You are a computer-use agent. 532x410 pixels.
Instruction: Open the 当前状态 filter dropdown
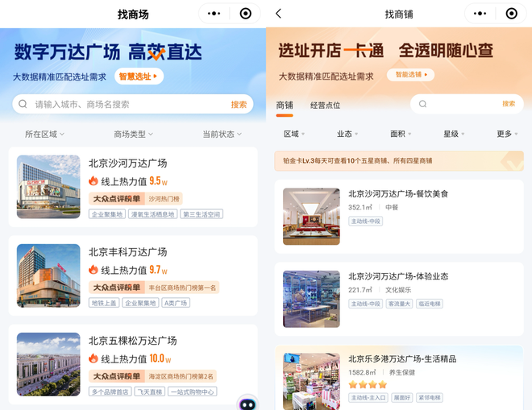(x=222, y=135)
